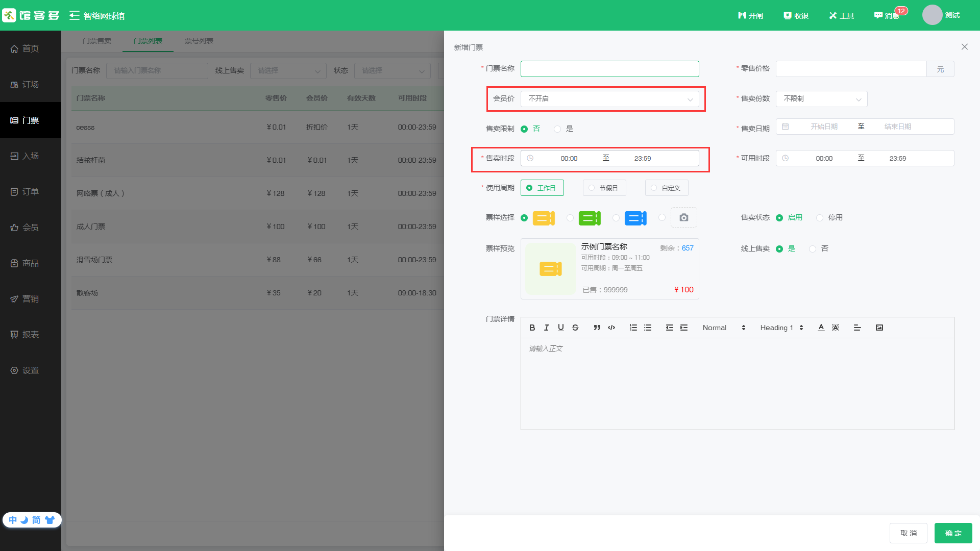
Task: Open the 会员价 dropdown
Action: click(x=609, y=99)
